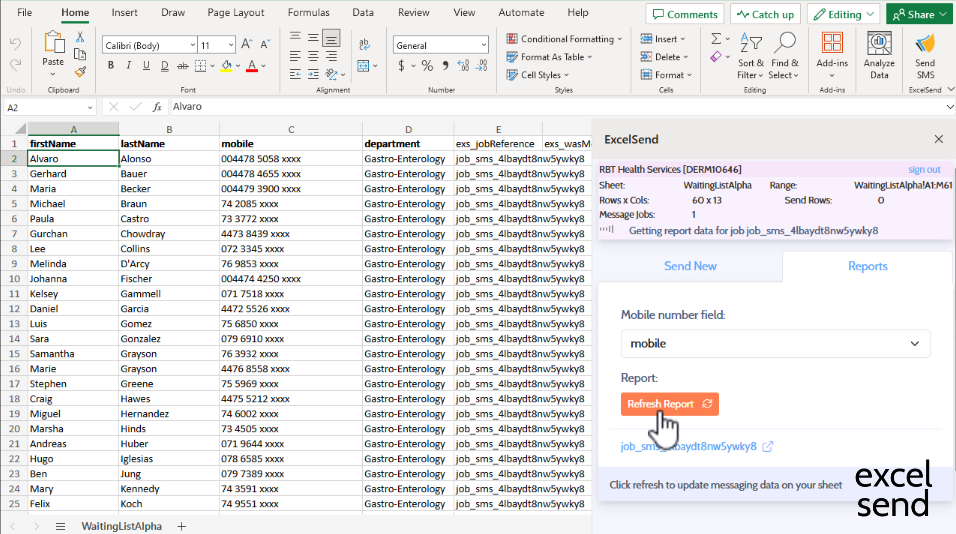Click the Comments button

pyautogui.click(x=685, y=14)
